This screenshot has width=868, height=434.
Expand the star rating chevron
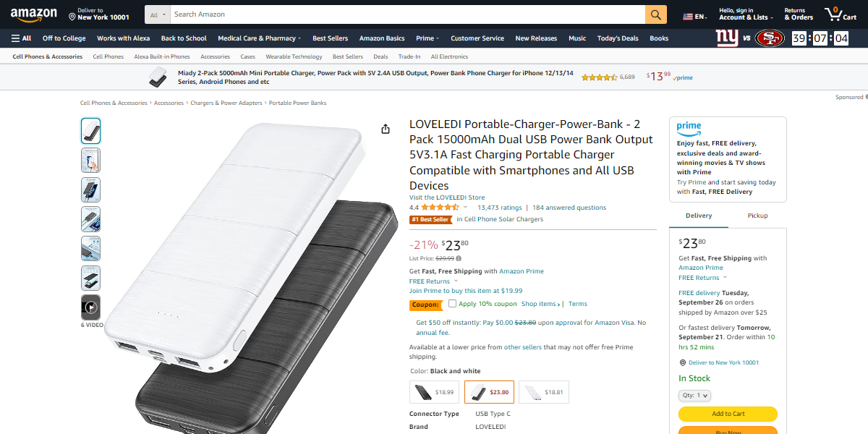[465, 208]
